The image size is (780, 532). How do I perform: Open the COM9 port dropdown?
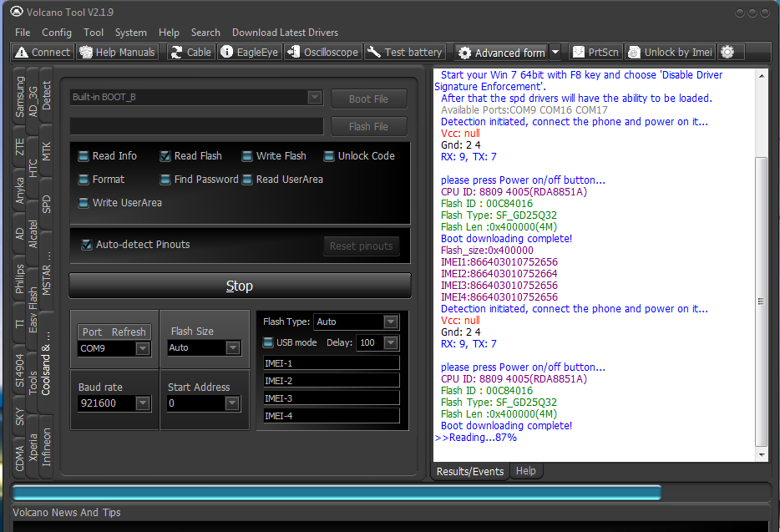pyautogui.click(x=143, y=348)
